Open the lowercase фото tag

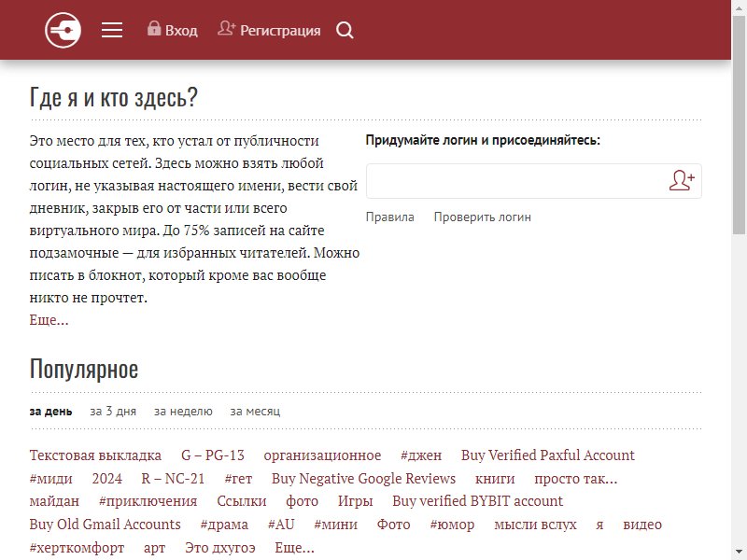(302, 501)
